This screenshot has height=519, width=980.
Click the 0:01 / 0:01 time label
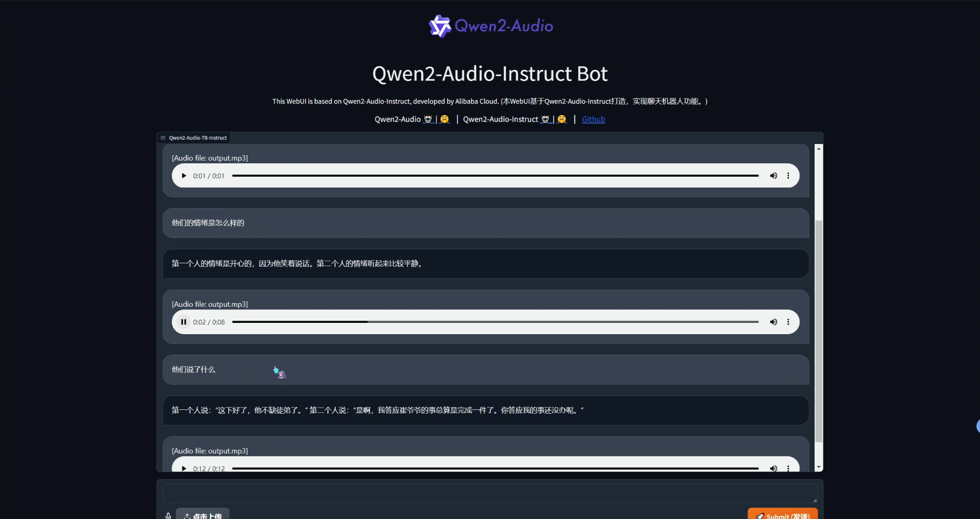(x=209, y=176)
